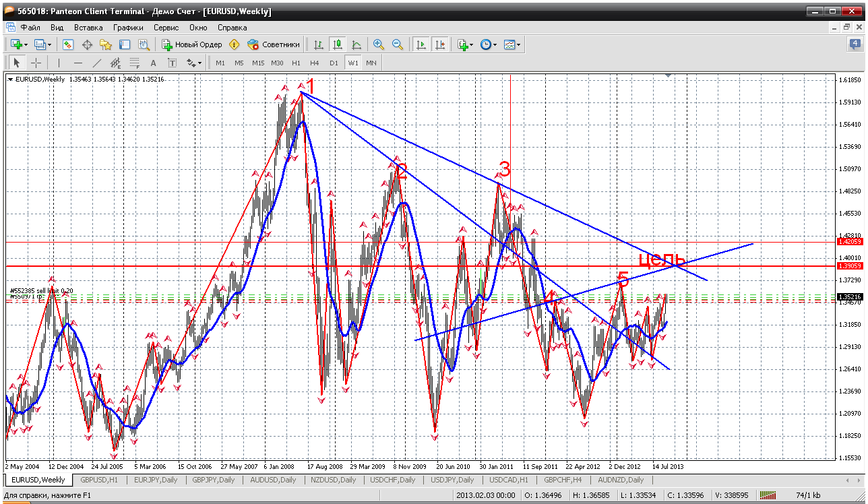Switch to the GBPUSD,H1 chart tab

(99, 480)
